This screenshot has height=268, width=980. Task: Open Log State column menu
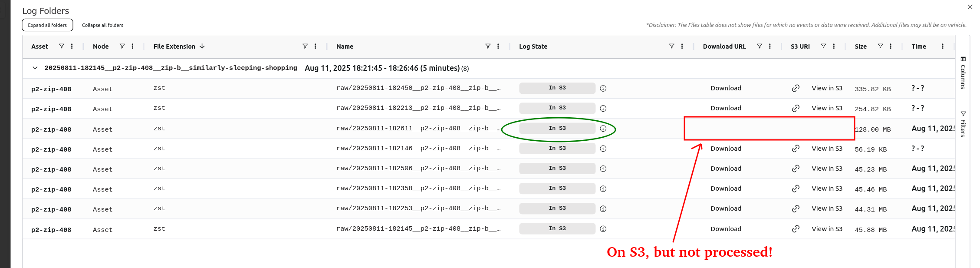click(682, 46)
